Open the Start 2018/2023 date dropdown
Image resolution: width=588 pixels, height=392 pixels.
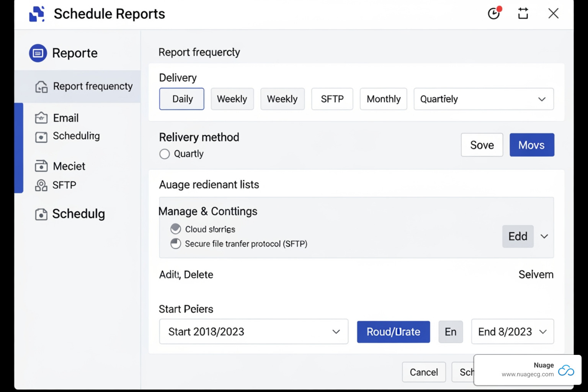pyautogui.click(x=253, y=332)
